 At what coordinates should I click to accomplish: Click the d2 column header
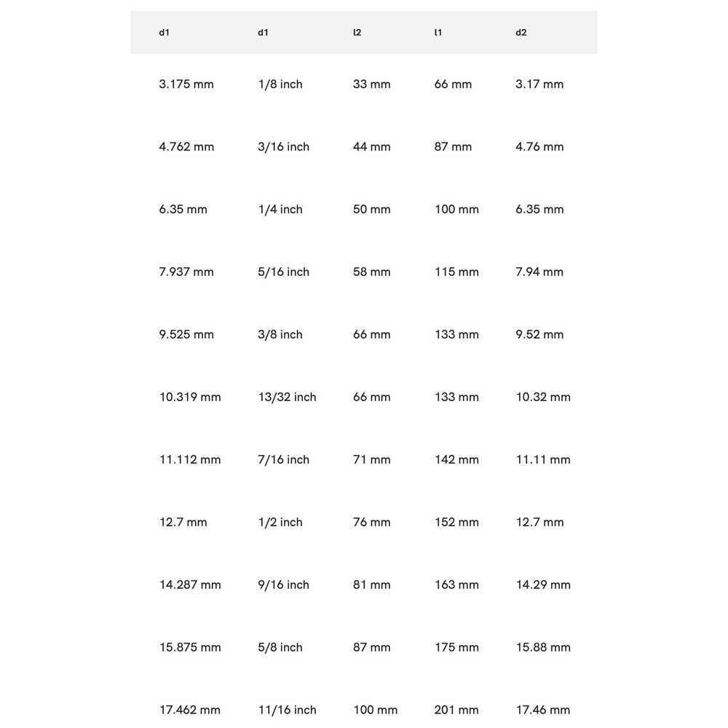[521, 33]
